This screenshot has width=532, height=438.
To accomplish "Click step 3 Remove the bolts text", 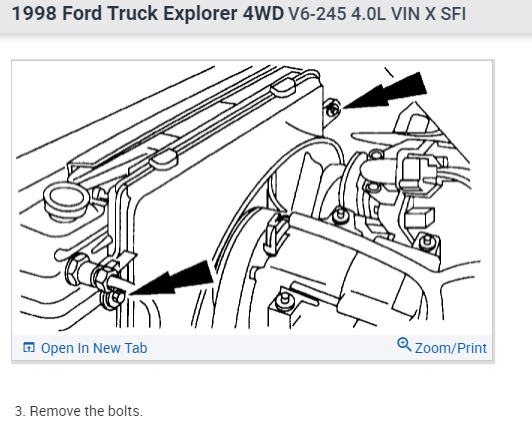I will coord(79,411).
